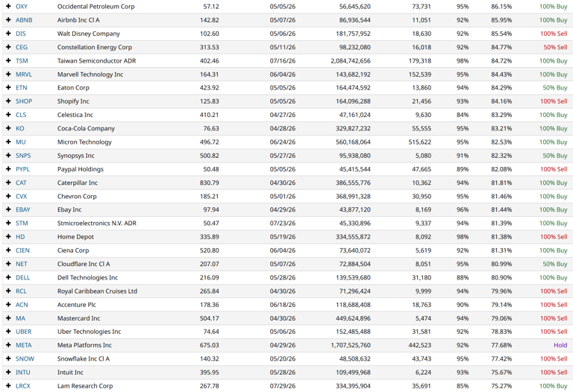Expand the ABNB row details
The width and height of the screenshot is (573, 392).
(x=8, y=20)
